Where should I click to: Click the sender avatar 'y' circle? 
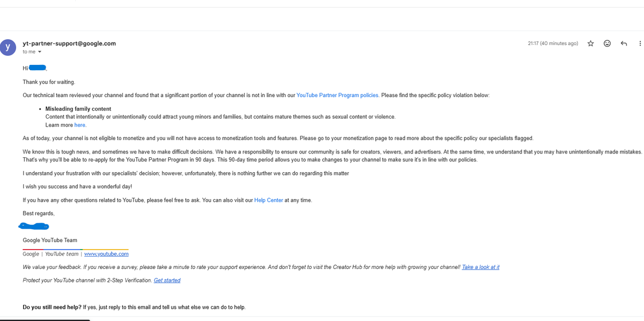pos(8,47)
